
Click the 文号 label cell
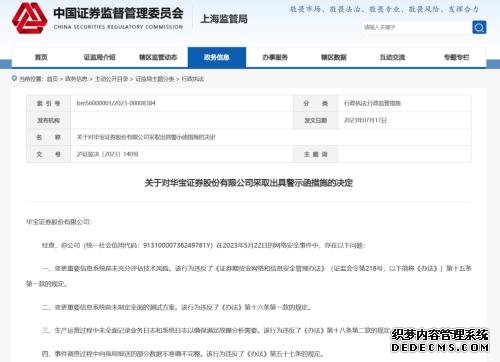pyautogui.click(x=49, y=154)
